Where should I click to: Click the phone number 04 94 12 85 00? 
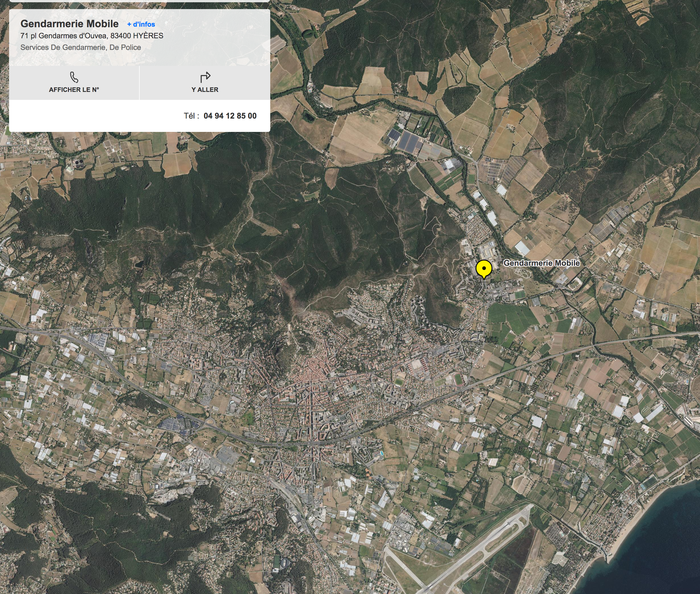pyautogui.click(x=230, y=116)
